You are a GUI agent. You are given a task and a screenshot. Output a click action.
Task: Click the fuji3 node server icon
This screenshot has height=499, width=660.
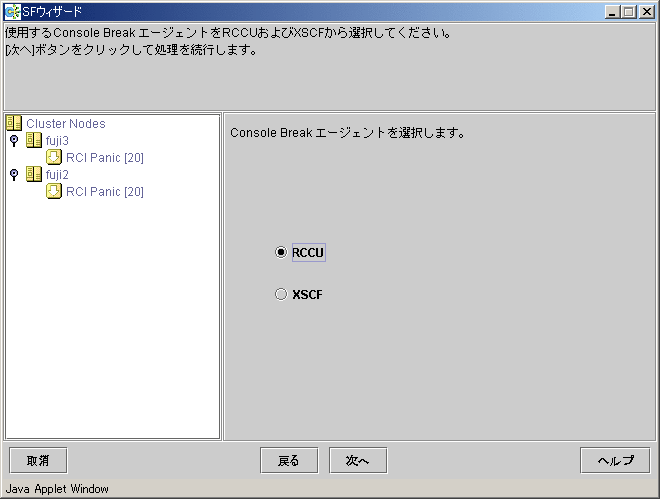(x=34, y=140)
